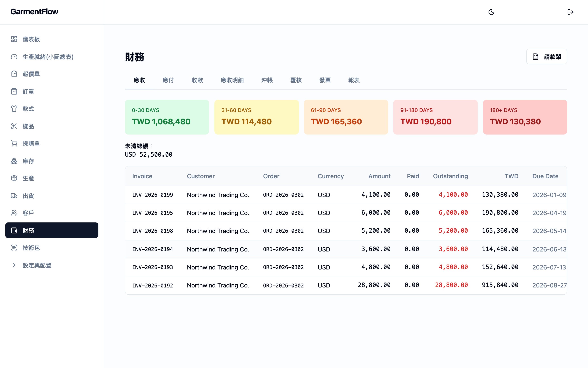Click due date 2026-04-19
Screen dimensions: 588x368
pyautogui.click(x=549, y=213)
